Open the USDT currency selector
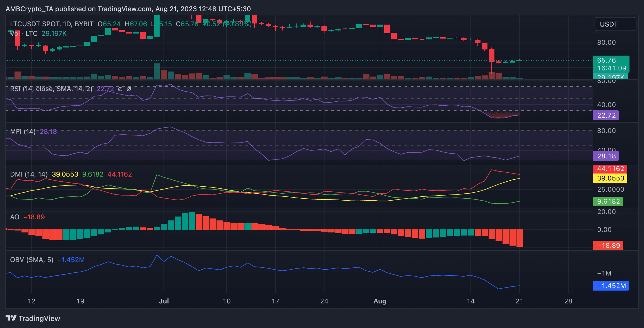This screenshot has height=328, width=644. pos(615,24)
